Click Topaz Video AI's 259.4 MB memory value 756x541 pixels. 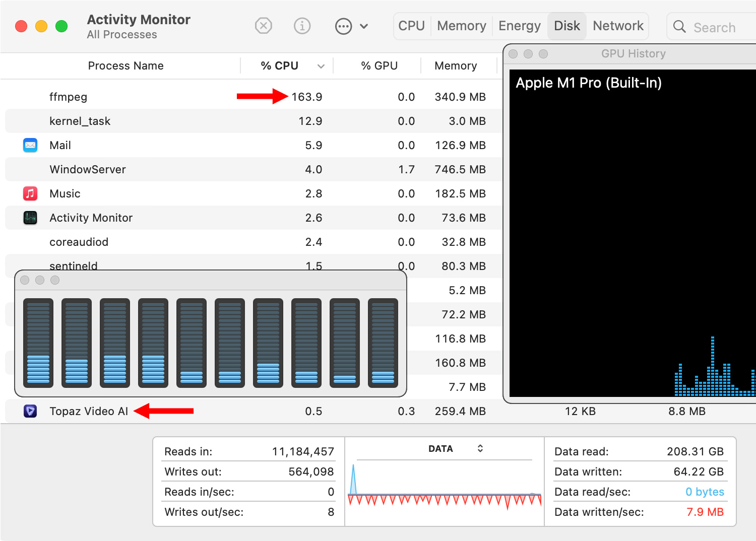point(460,411)
